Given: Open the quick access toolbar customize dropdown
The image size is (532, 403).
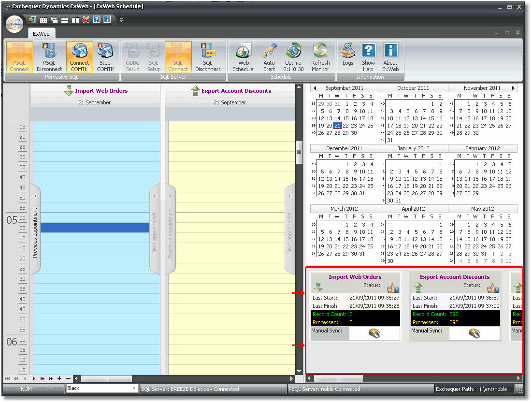Looking at the screenshot, I should point(121,20).
